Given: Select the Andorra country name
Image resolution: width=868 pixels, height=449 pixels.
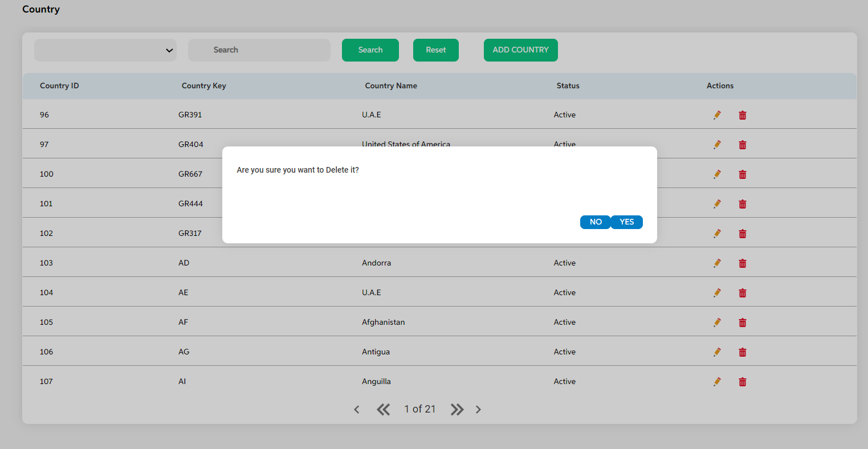Looking at the screenshot, I should (x=377, y=263).
